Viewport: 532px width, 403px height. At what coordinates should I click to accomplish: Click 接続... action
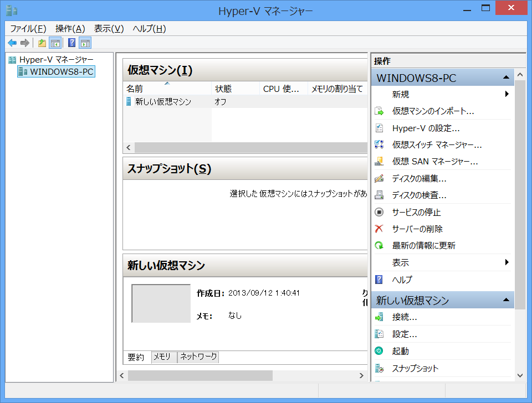pos(405,317)
